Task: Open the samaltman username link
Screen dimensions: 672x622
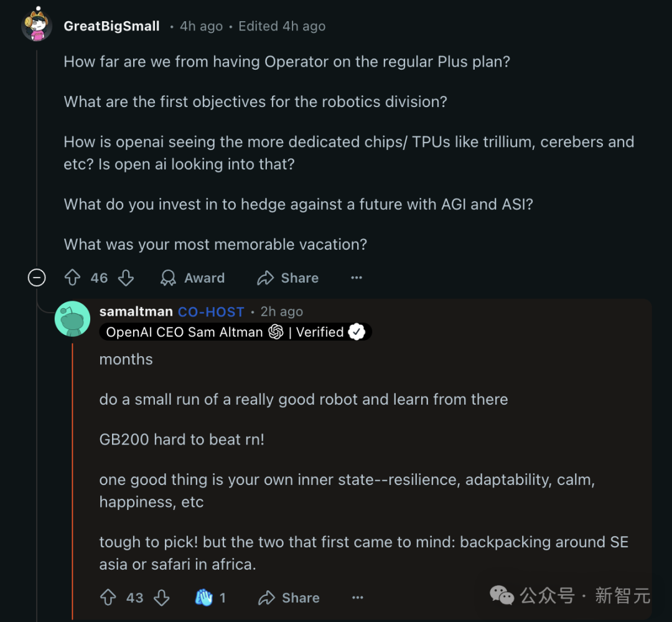Action: 136,311
